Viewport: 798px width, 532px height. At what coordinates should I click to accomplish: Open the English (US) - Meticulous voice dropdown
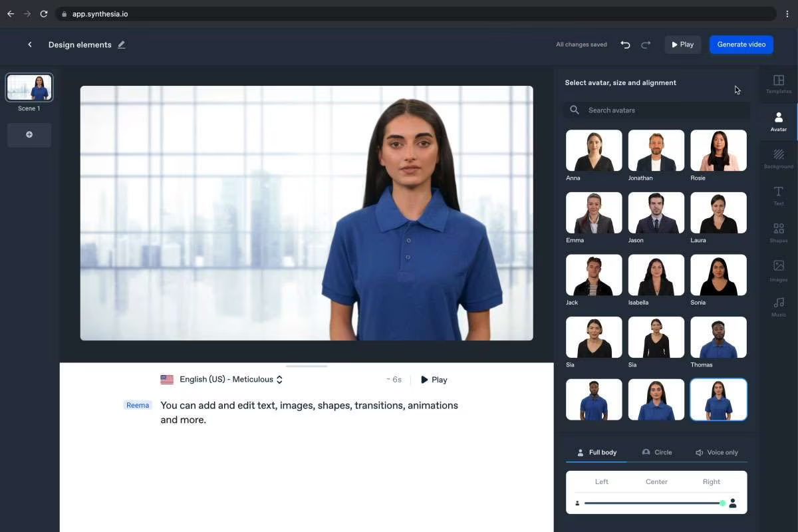click(x=231, y=379)
